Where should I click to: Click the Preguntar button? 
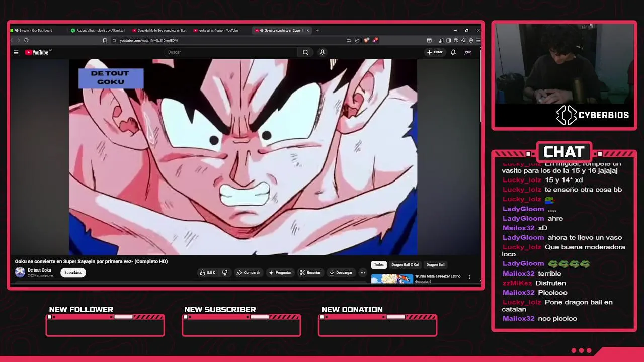(x=280, y=273)
